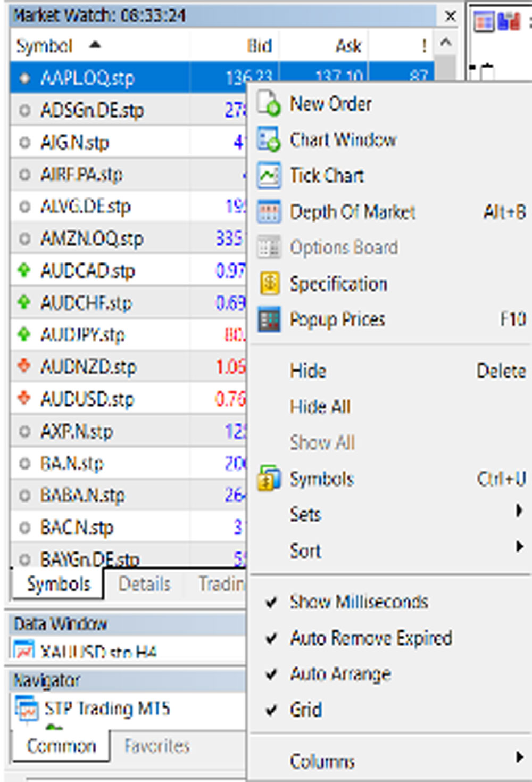Viewport: 532px width, 782px height.
Task: Click the Tick Chart icon in the context menu
Action: coord(269,175)
